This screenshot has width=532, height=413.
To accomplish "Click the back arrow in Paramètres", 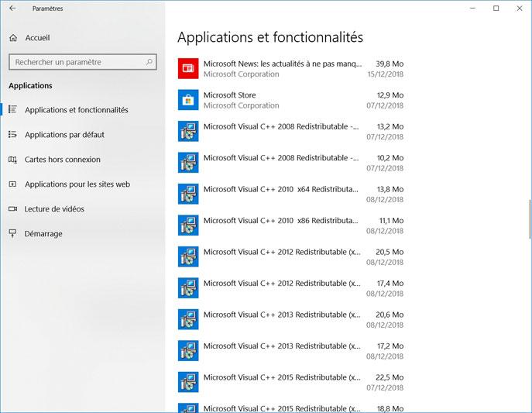I will [x=12, y=9].
